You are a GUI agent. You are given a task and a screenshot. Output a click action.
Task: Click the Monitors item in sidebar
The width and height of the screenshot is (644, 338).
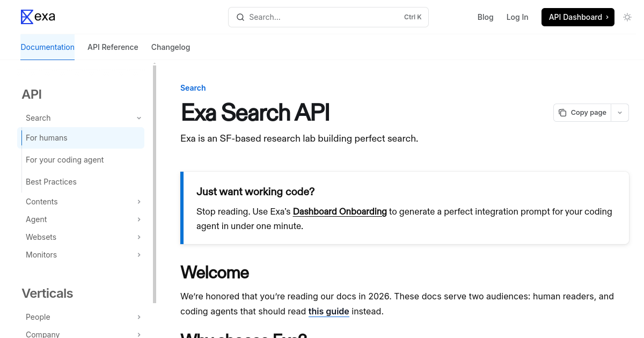coord(41,255)
